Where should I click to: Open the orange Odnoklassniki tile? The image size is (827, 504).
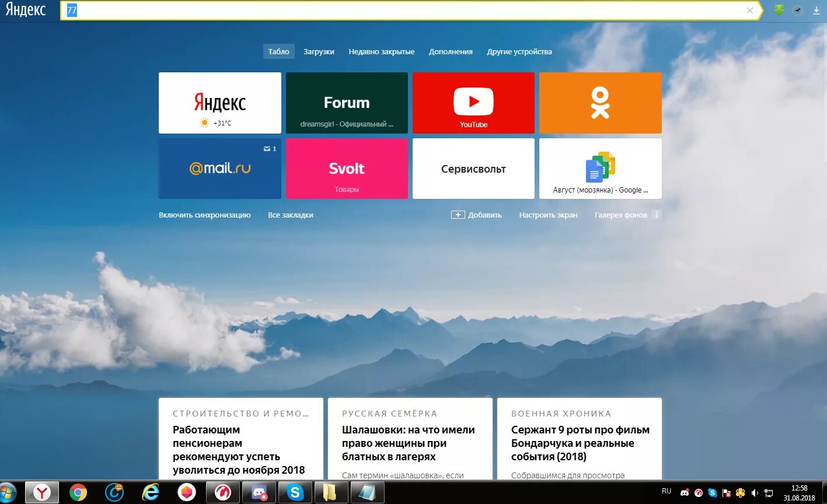[601, 103]
